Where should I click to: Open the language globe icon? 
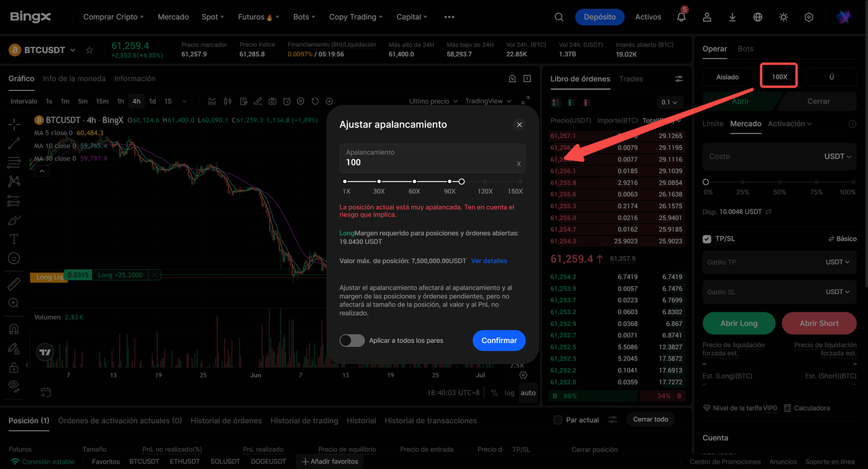tap(758, 17)
